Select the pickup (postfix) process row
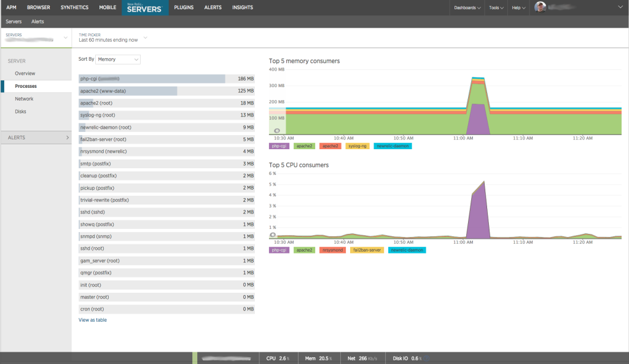 point(166,188)
